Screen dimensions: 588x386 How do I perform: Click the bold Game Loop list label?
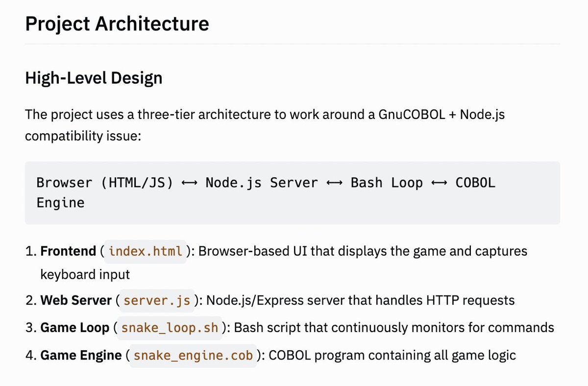74,327
